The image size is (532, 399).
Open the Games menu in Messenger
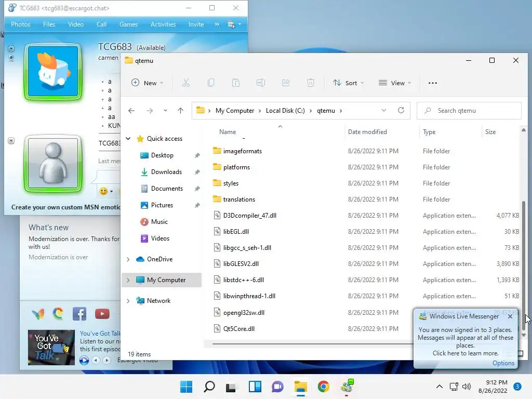[x=129, y=24]
